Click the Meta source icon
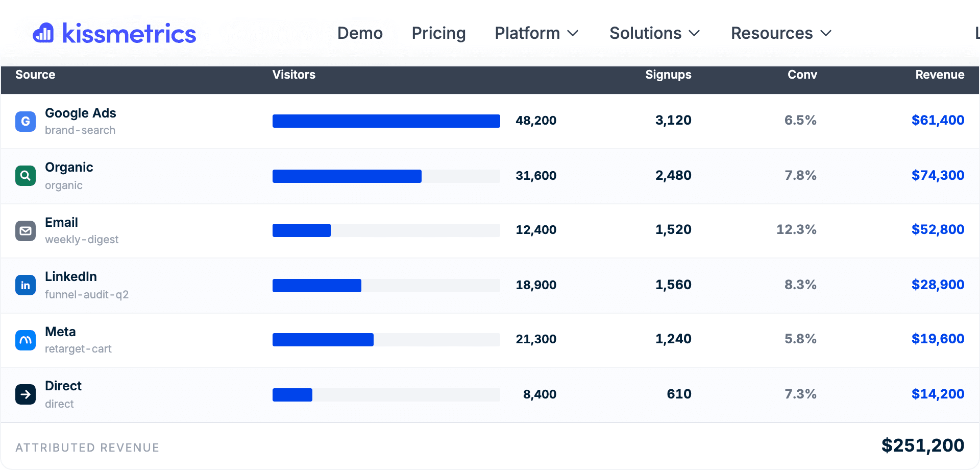The image size is (980, 470). pos(26,340)
